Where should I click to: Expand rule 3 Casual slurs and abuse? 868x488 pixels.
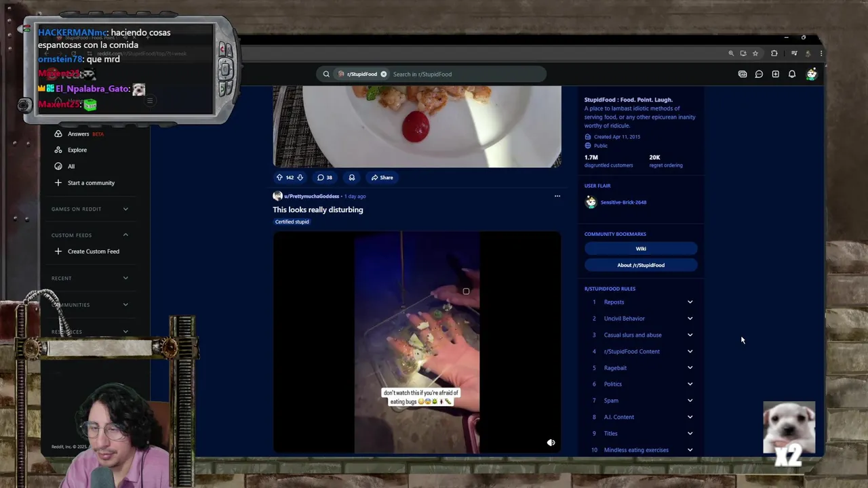[690, 335]
